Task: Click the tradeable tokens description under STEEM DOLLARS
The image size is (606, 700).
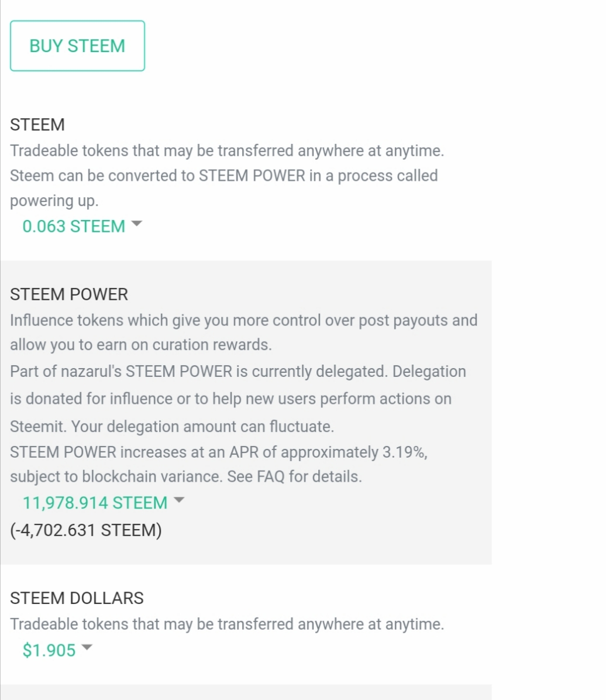Action: [x=227, y=624]
